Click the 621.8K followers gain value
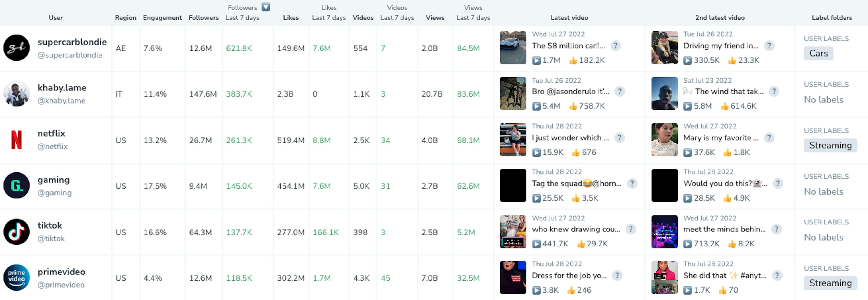Screen dimensions: 868x300 tap(239, 48)
